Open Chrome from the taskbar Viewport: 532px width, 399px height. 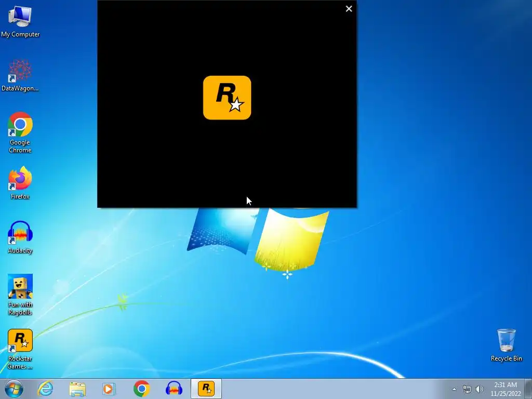[141, 389]
